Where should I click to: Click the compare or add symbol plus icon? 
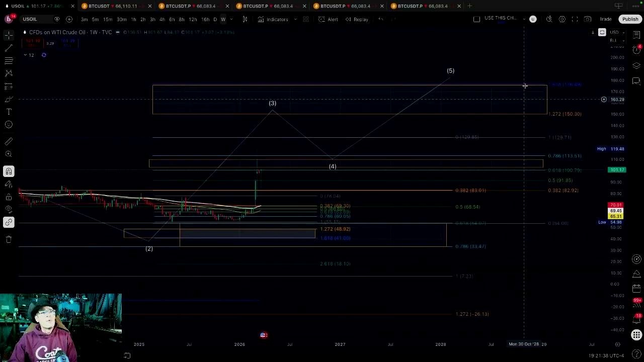coord(69,19)
